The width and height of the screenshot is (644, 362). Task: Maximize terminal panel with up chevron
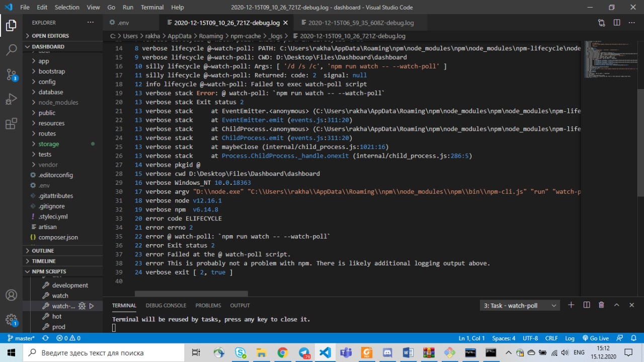pos(616,305)
